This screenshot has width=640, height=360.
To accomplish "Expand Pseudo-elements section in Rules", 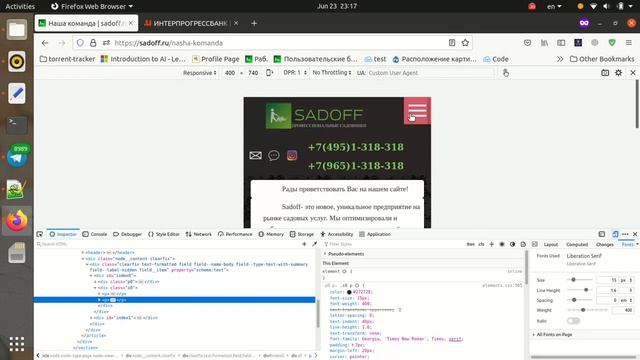I will [x=325, y=254].
